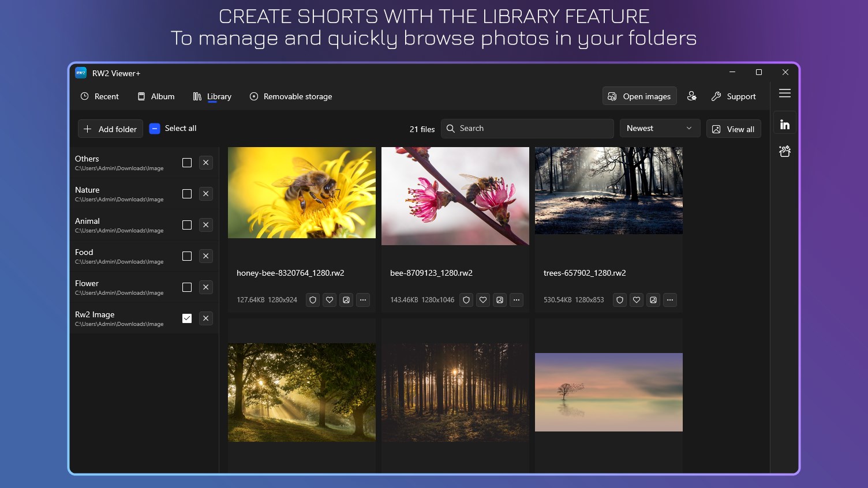Toggle the Select all checkbox

click(155, 129)
